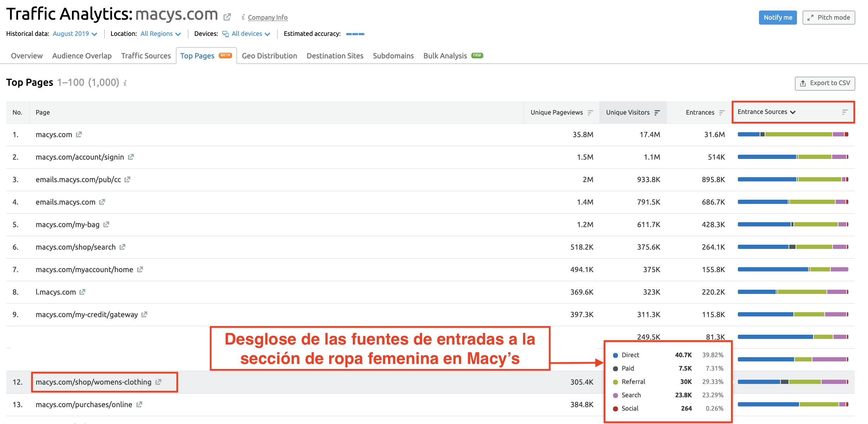This screenshot has width=868, height=424.
Task: Open external link for macys.com/shop/search
Action: point(122,247)
